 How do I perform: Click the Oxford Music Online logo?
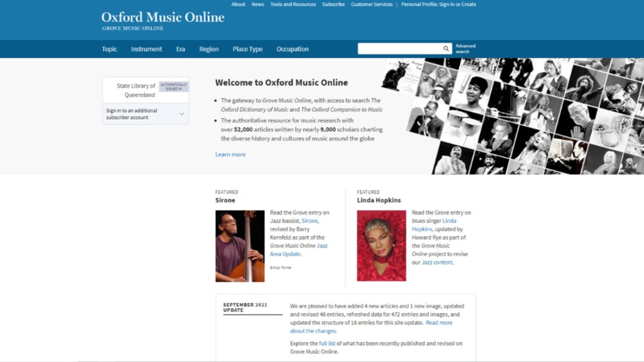coord(163,17)
